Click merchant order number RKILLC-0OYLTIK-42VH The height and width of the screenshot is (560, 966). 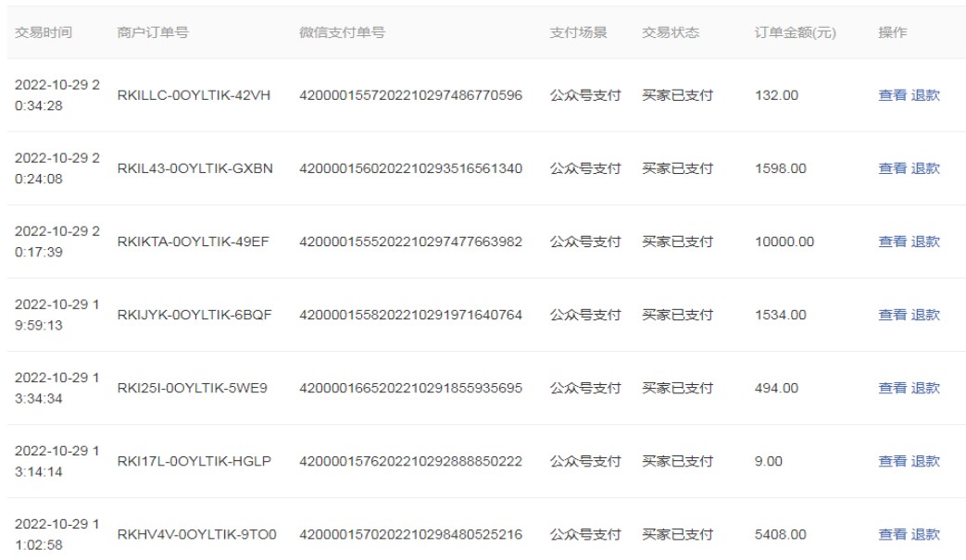(194, 95)
